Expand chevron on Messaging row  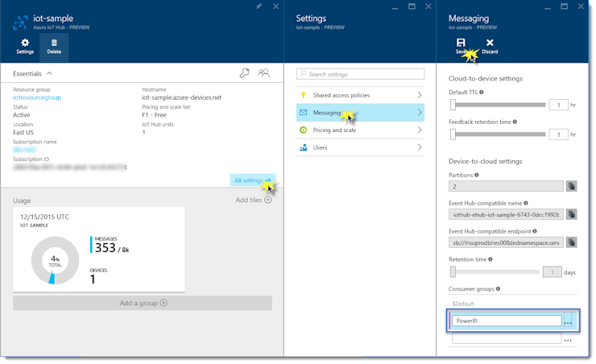click(420, 113)
